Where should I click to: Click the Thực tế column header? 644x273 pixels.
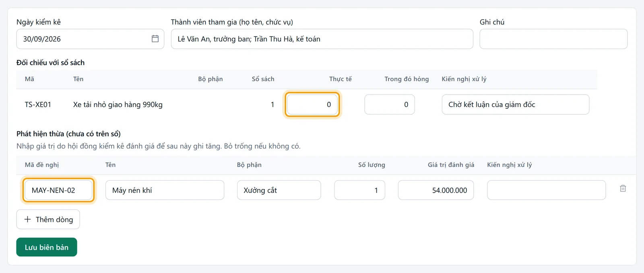click(341, 79)
